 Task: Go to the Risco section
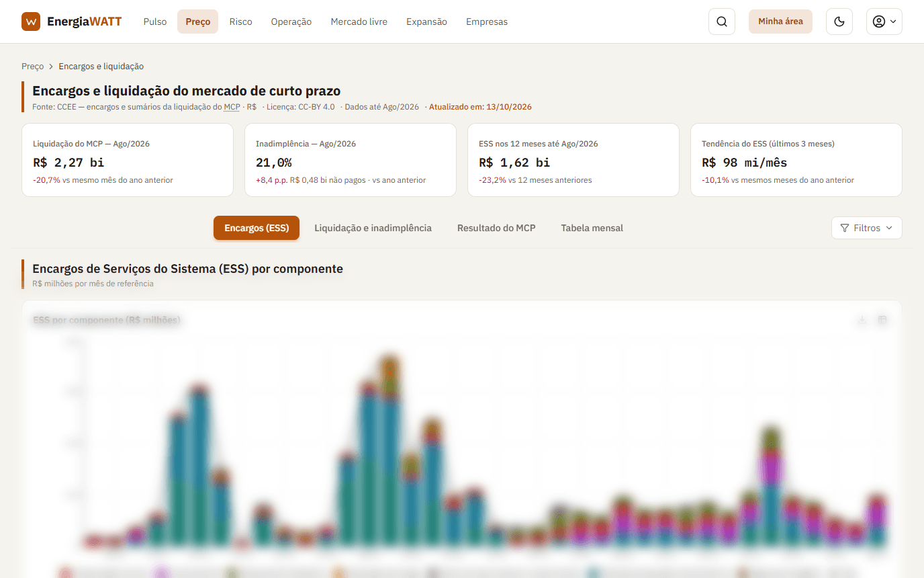240,22
